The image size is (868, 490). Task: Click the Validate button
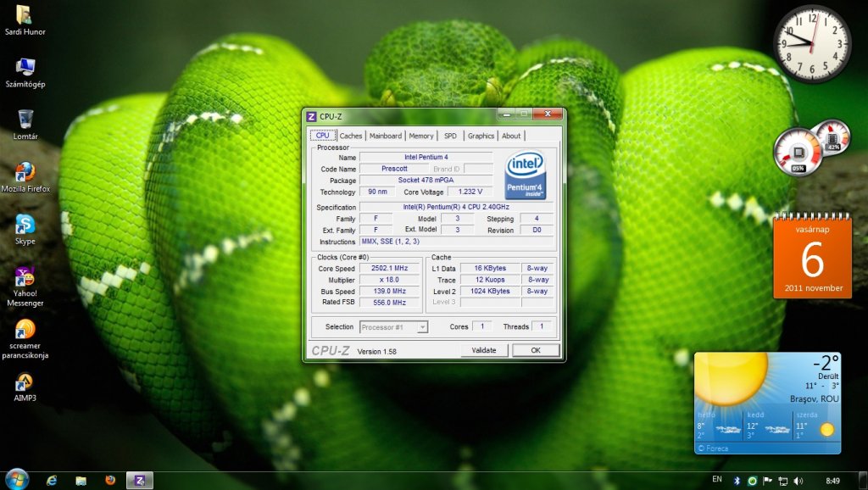484,350
